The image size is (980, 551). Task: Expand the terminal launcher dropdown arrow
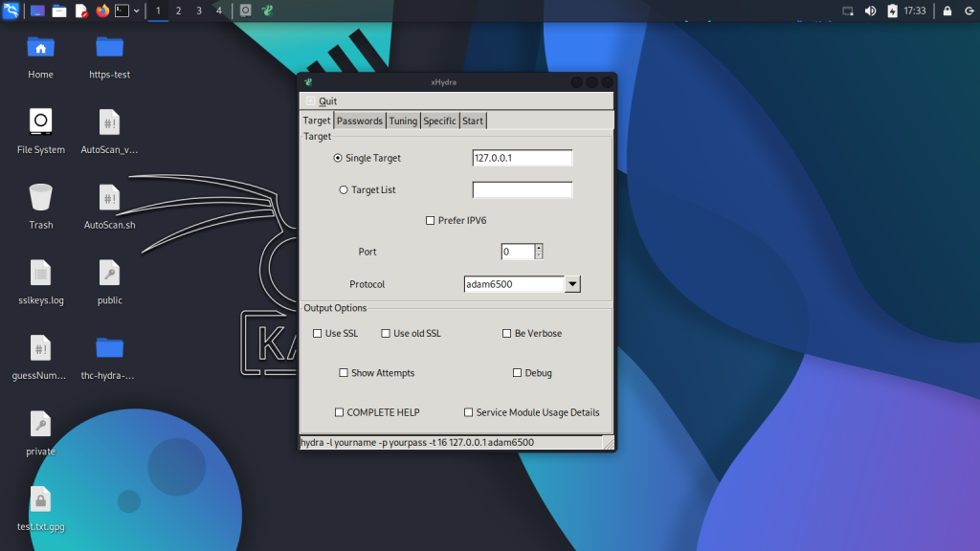tap(136, 11)
